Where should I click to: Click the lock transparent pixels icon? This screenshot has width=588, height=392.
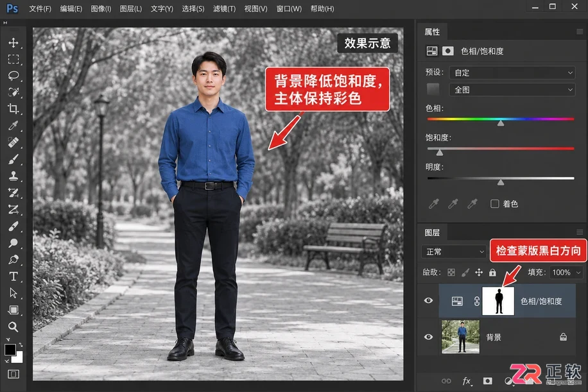(x=451, y=273)
